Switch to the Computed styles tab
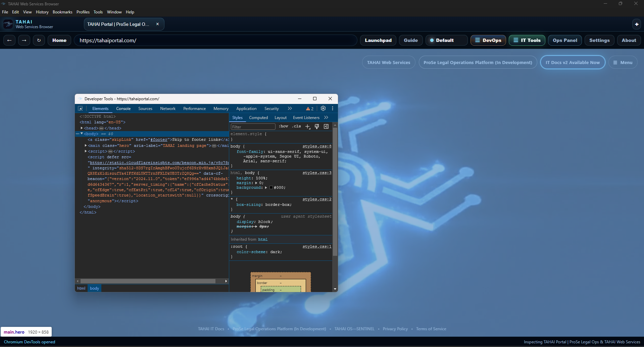Screen dimensions: 644x347 point(258,118)
